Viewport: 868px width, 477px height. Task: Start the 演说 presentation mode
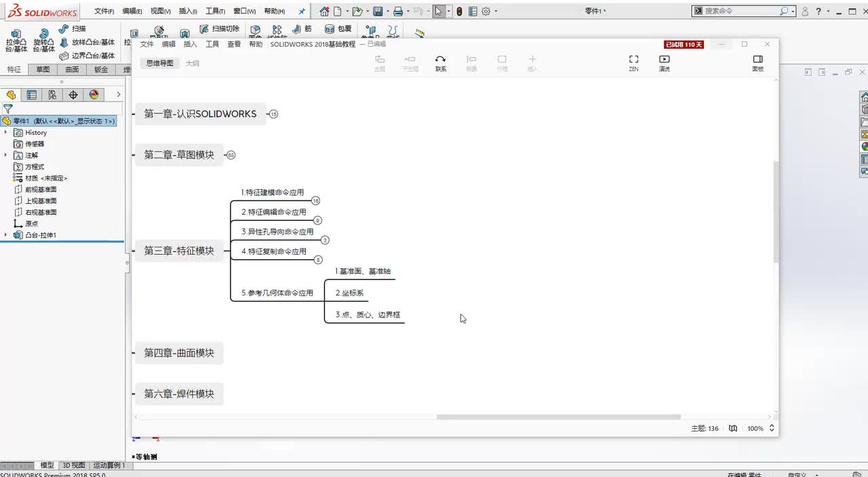[665, 64]
